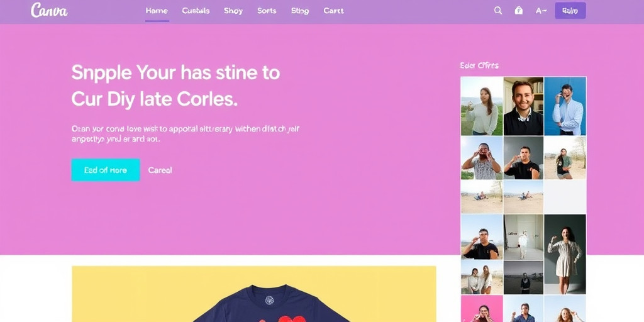
Task: Expand the 'A' text dropdown in header
Action: pyautogui.click(x=541, y=11)
